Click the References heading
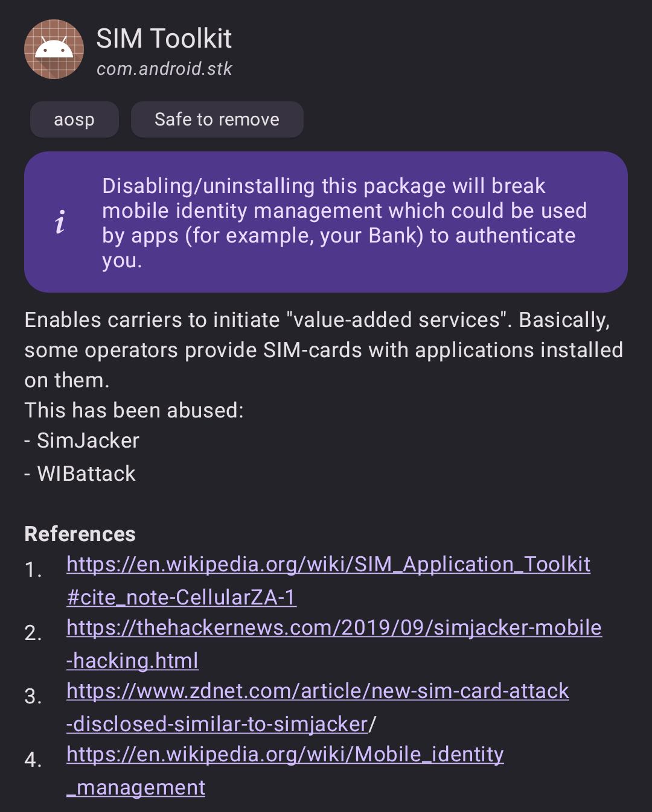The height and width of the screenshot is (812, 652). coord(80,534)
